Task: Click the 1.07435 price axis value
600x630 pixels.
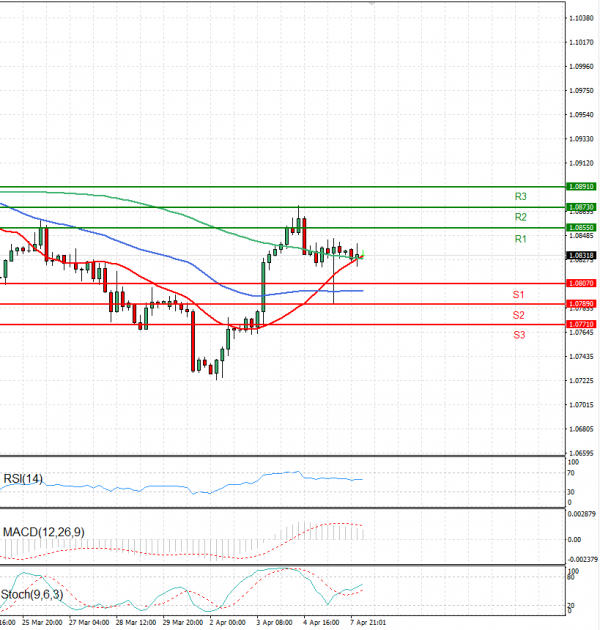Action: click(582, 356)
